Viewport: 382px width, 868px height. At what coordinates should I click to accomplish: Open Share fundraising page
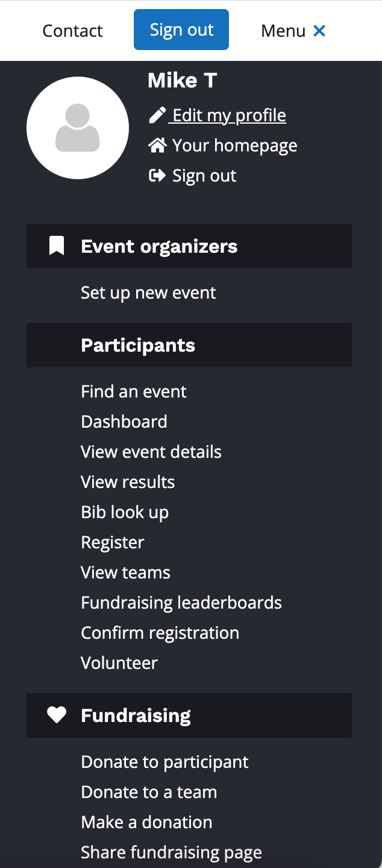click(x=172, y=852)
